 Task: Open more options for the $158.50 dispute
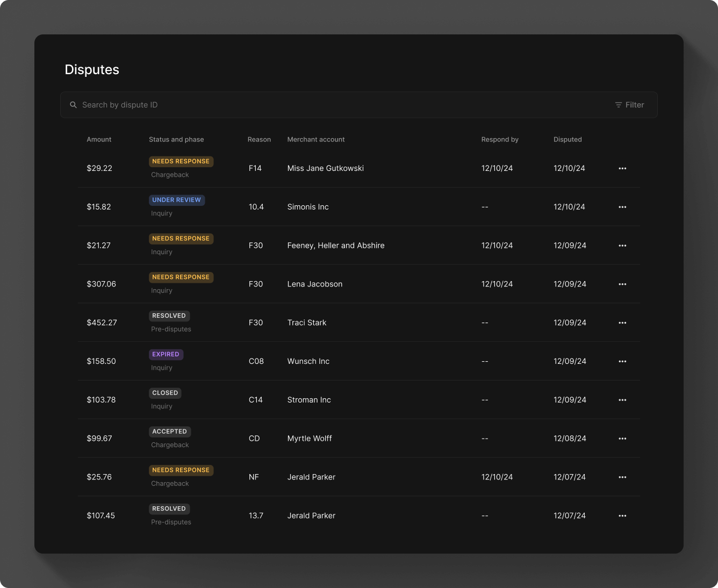pyautogui.click(x=622, y=361)
